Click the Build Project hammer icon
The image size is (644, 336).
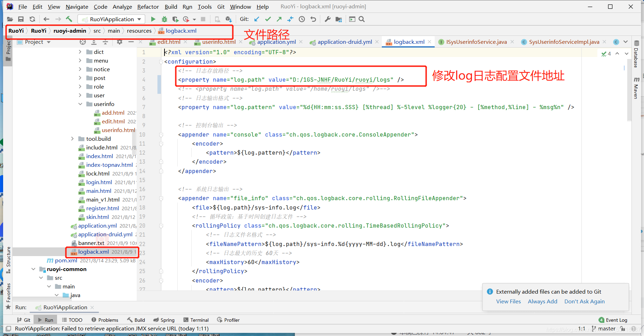tap(69, 19)
